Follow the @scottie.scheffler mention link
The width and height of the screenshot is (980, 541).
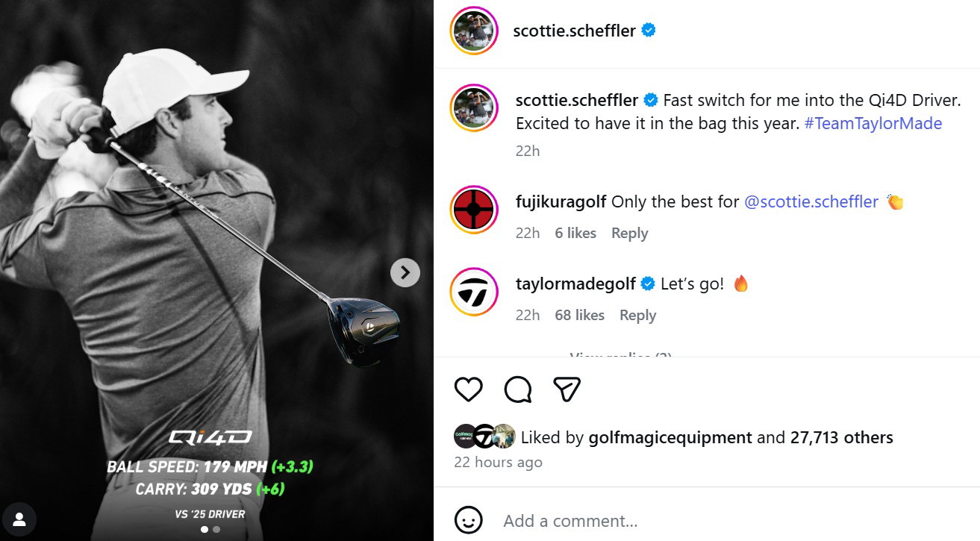(811, 201)
